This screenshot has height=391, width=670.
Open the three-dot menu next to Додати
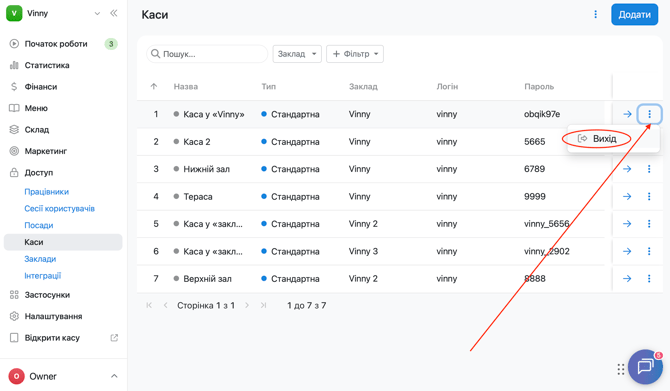click(x=595, y=15)
